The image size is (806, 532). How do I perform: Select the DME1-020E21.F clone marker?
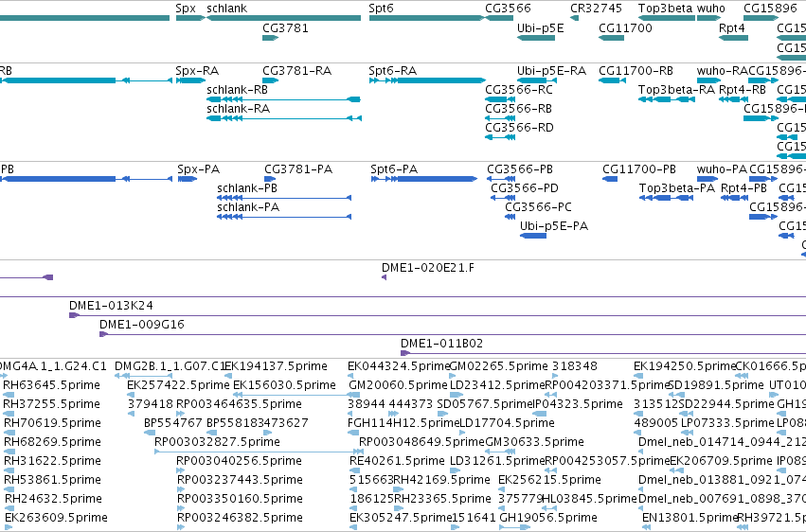click(x=384, y=277)
